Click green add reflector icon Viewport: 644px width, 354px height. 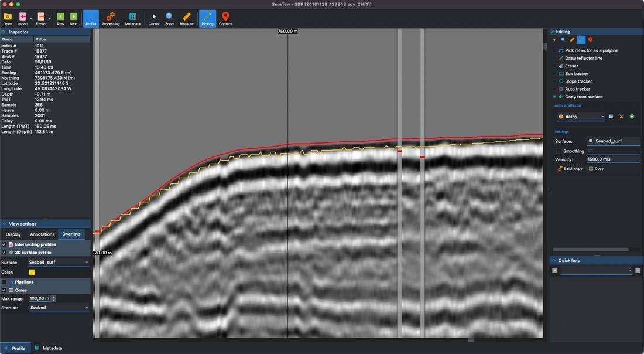(632, 117)
